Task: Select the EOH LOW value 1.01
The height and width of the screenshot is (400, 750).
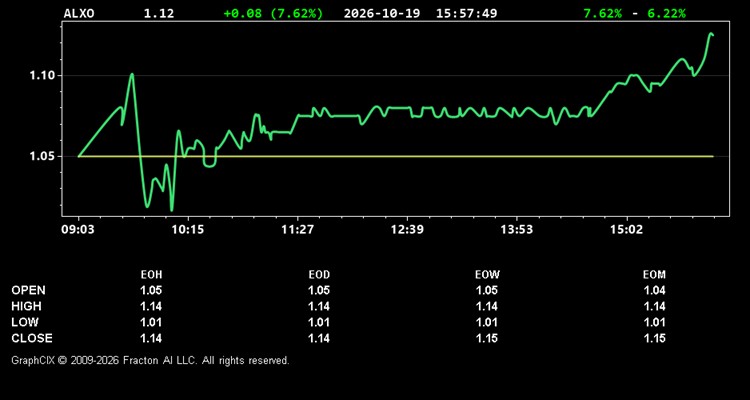Action: pyautogui.click(x=151, y=322)
